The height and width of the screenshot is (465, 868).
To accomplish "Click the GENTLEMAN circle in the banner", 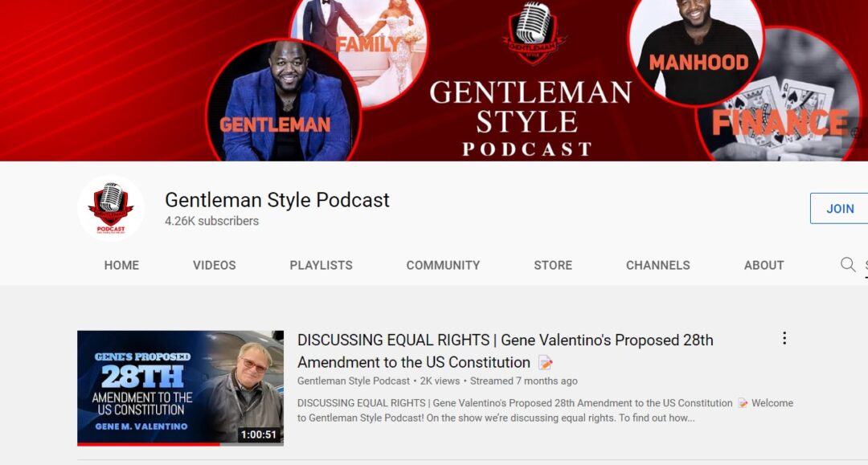I will click(x=284, y=100).
